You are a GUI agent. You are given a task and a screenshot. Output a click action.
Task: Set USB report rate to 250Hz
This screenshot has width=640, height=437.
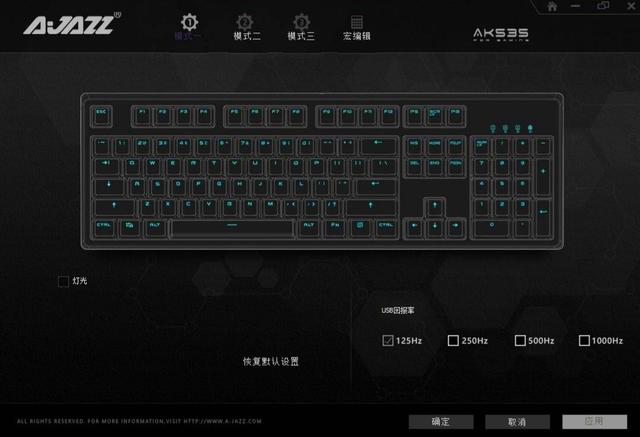point(453,340)
